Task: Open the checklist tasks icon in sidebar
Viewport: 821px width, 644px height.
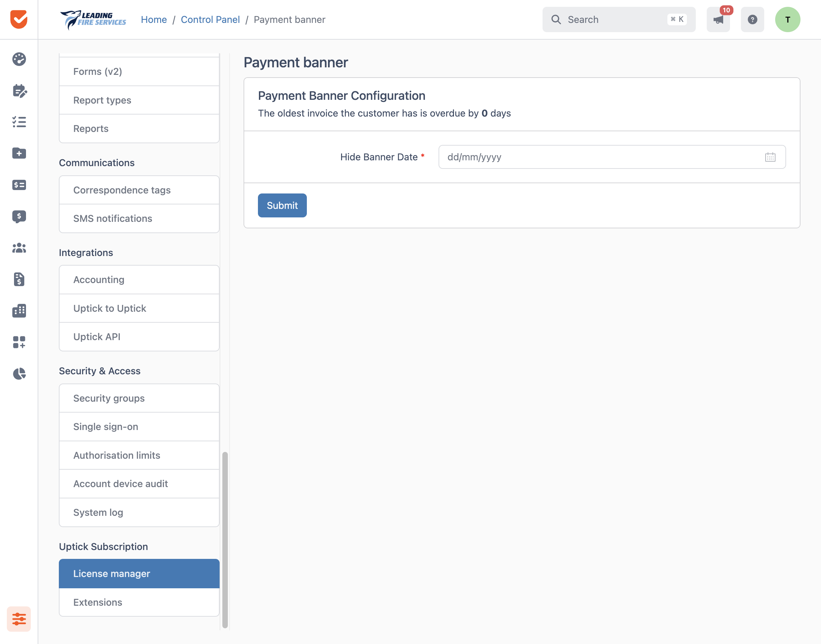Action: pos(19,122)
